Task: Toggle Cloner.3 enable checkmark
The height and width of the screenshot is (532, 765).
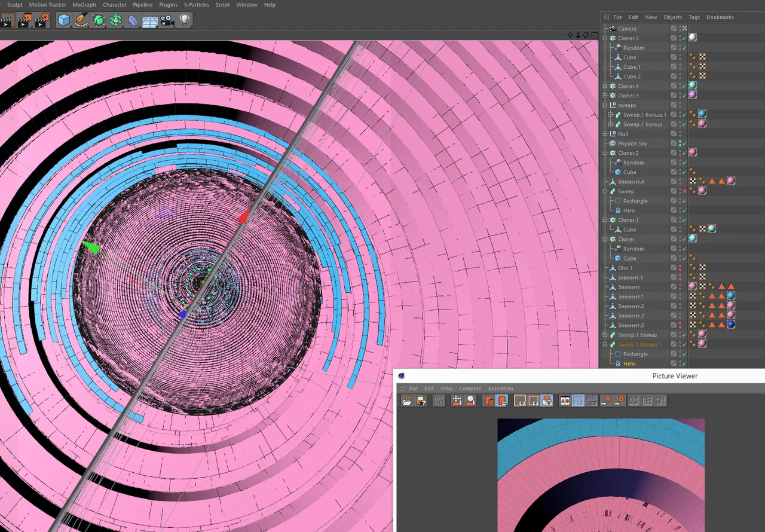Action: [x=685, y=96]
